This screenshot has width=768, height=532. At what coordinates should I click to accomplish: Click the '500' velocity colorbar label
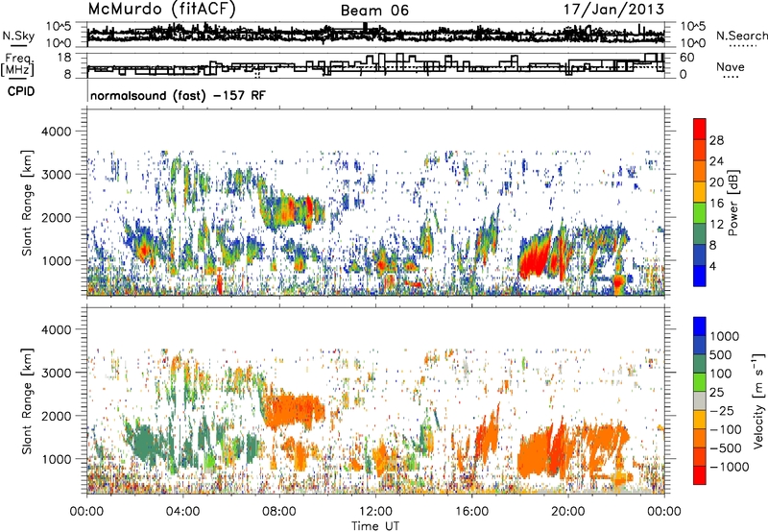tap(721, 354)
